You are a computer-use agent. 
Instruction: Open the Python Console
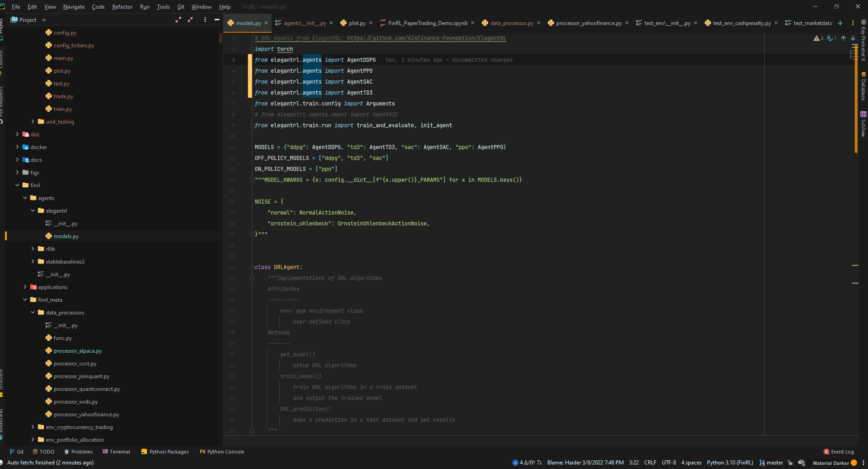point(222,451)
